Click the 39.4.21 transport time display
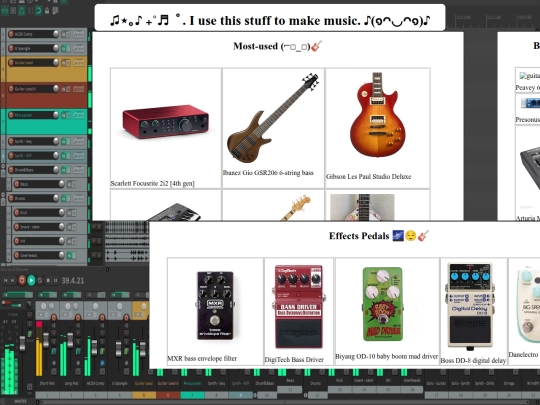Viewport: 540px width, 405px height. click(73, 281)
